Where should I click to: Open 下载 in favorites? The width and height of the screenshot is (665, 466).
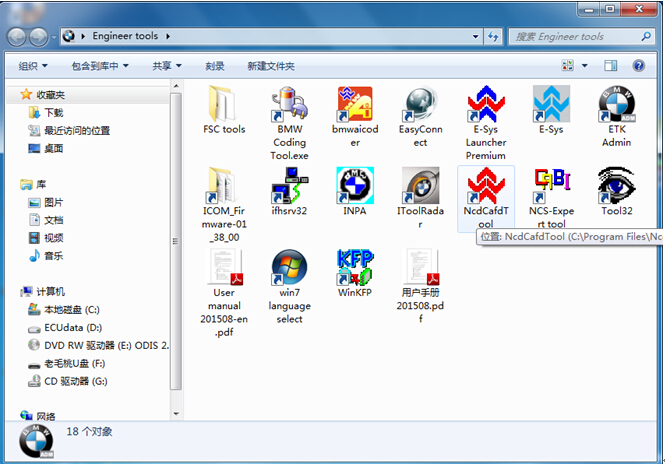(46, 112)
